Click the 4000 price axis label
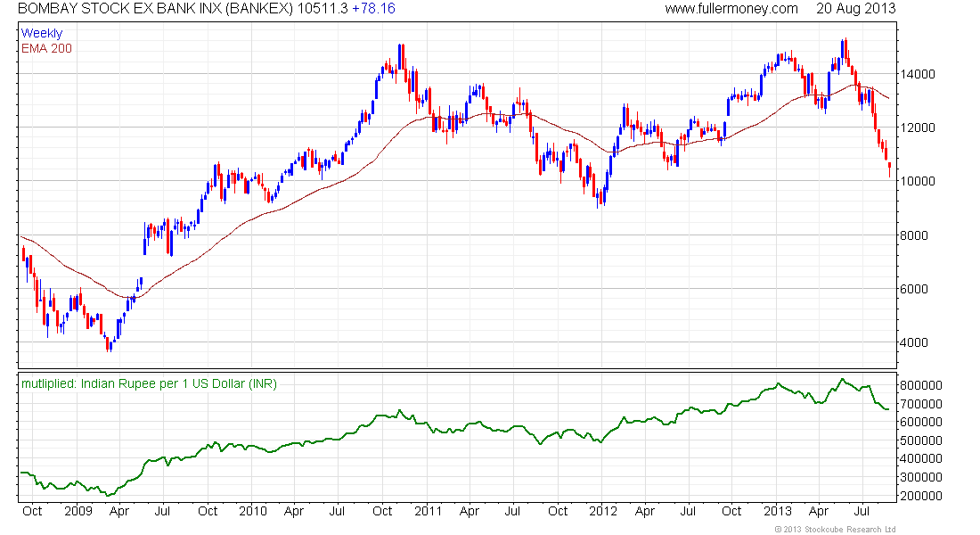Viewport: 980px width, 535px height. point(921,342)
